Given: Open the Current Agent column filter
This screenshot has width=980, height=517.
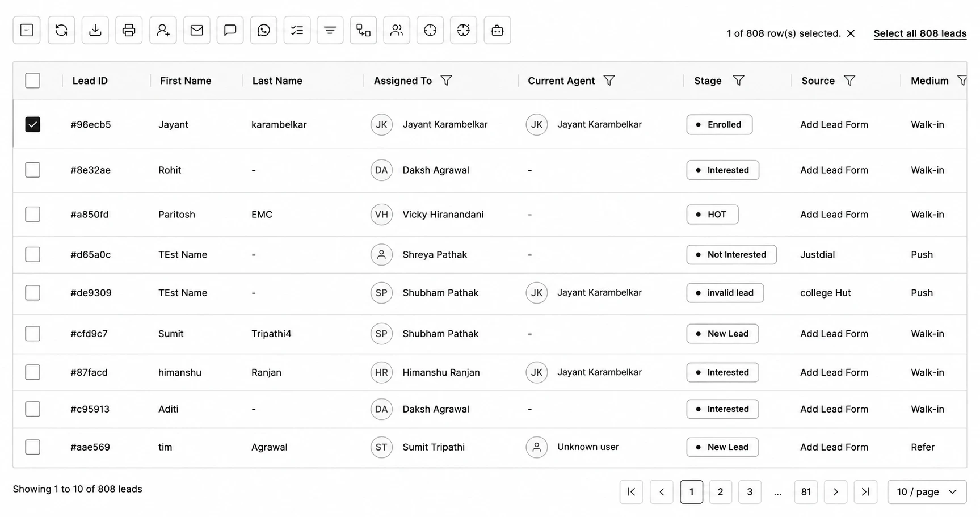Looking at the screenshot, I should point(609,81).
